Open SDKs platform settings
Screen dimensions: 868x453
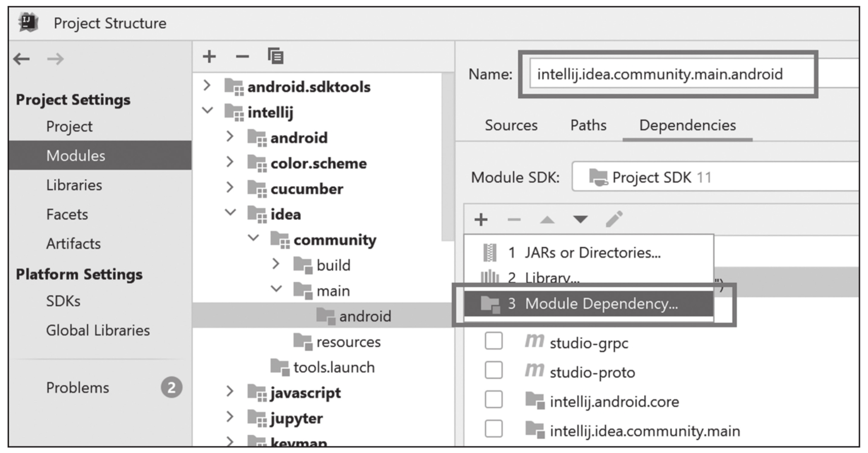click(x=63, y=301)
